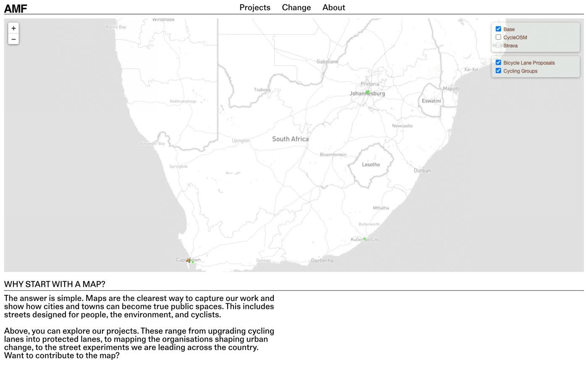The image size is (588, 368).
Task: Click the Keetmanshoop map label
Action: [x=183, y=101]
